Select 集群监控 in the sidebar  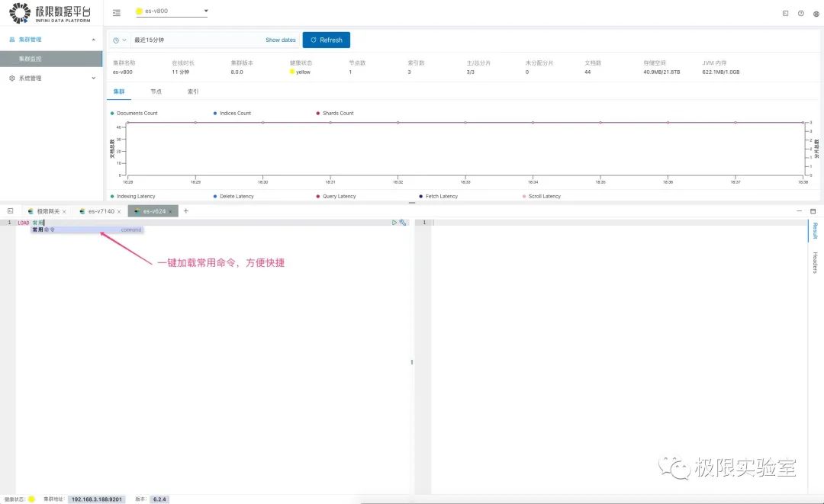coord(51,59)
